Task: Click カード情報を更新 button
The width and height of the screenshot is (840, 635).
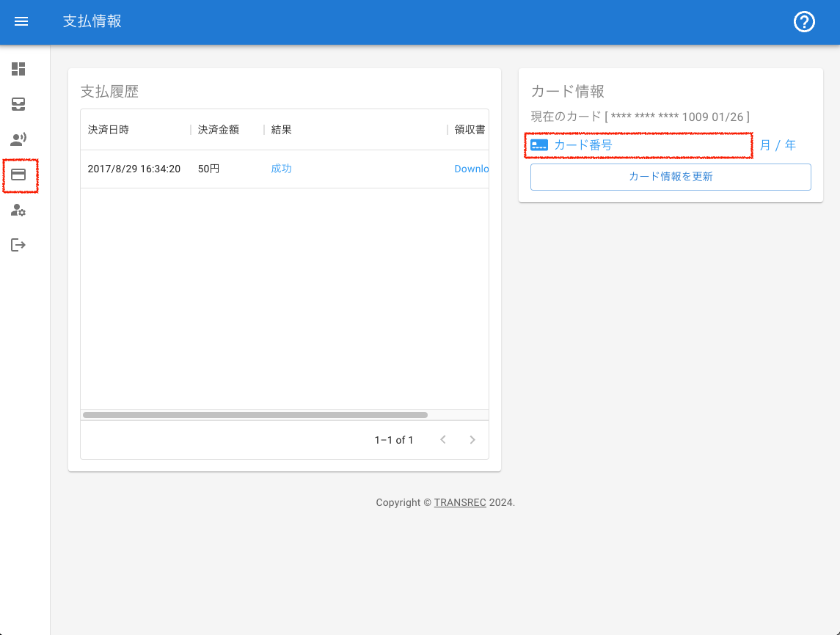Action: click(671, 177)
